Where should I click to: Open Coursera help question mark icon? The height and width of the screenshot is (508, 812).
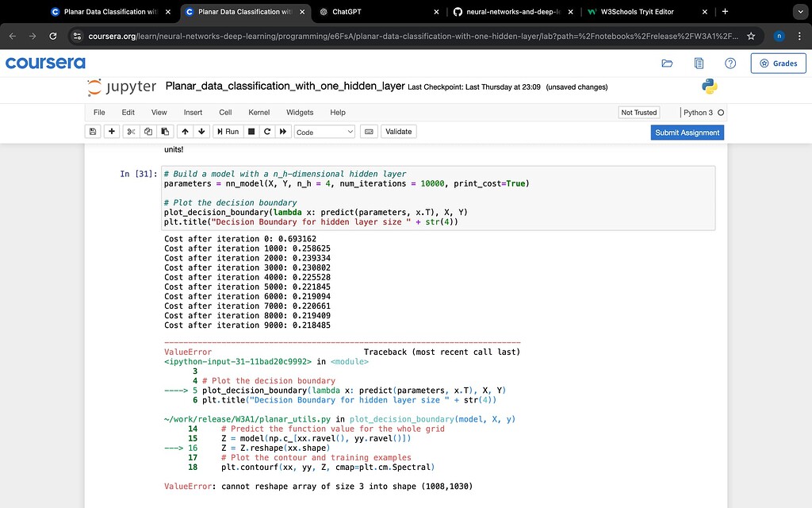click(x=730, y=63)
